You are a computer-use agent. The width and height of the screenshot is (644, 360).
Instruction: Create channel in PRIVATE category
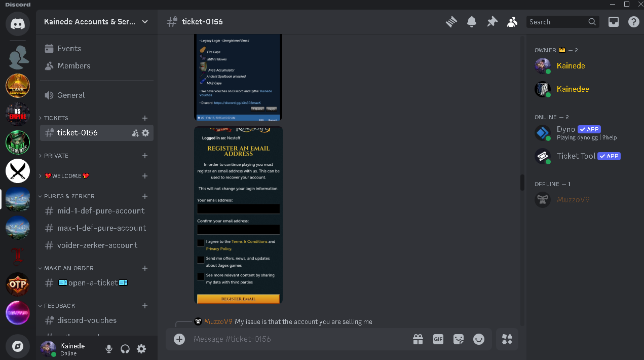tap(145, 156)
